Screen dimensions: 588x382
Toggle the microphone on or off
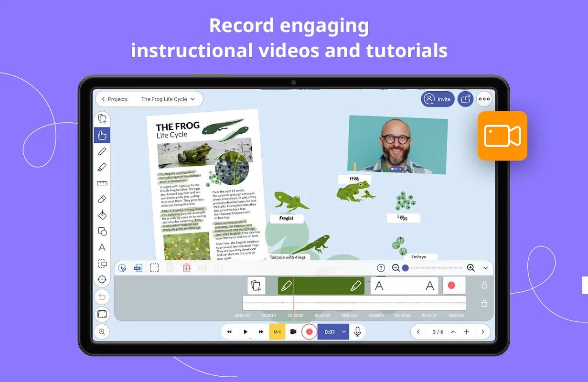tap(357, 331)
